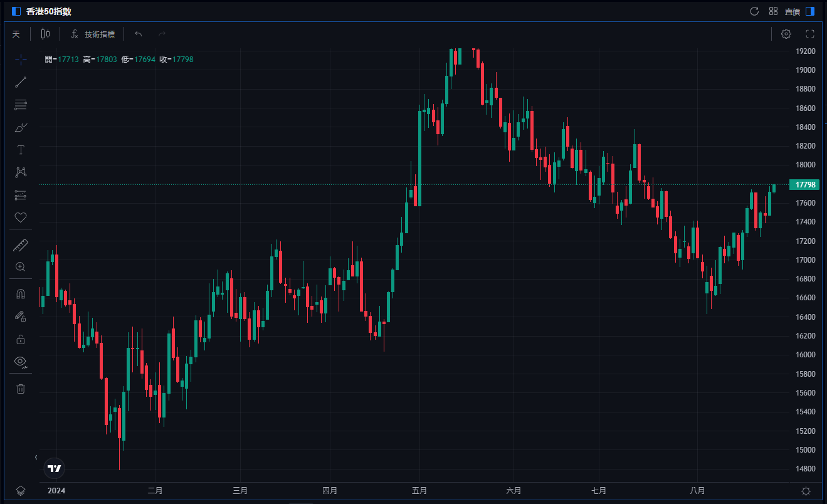Click the 八月 time axis label

697,490
